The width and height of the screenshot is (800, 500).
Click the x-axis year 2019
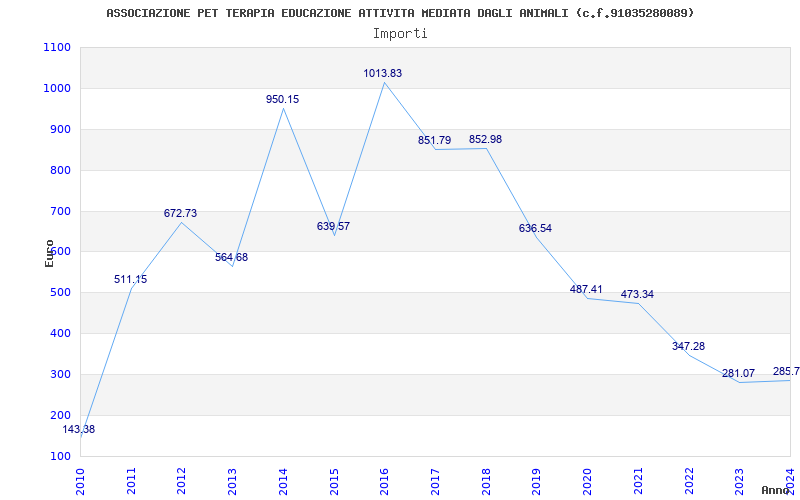point(537,481)
